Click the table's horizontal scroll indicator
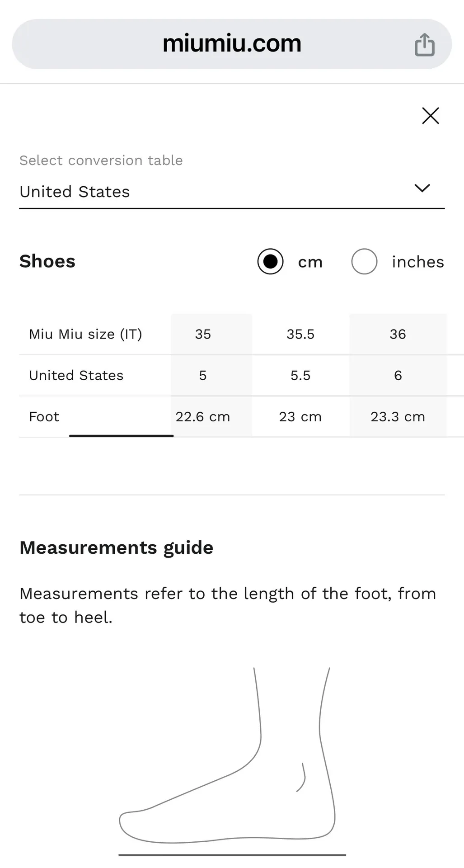The image size is (464, 868). click(121, 436)
